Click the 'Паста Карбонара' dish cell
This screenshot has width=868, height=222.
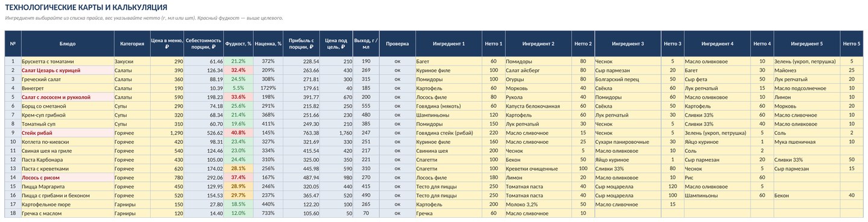click(68, 160)
